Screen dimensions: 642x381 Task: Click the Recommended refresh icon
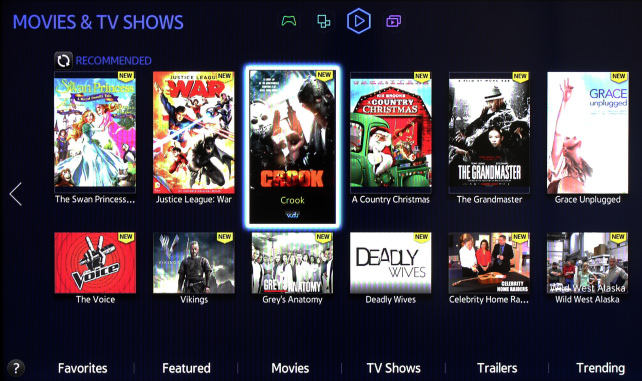[63, 61]
